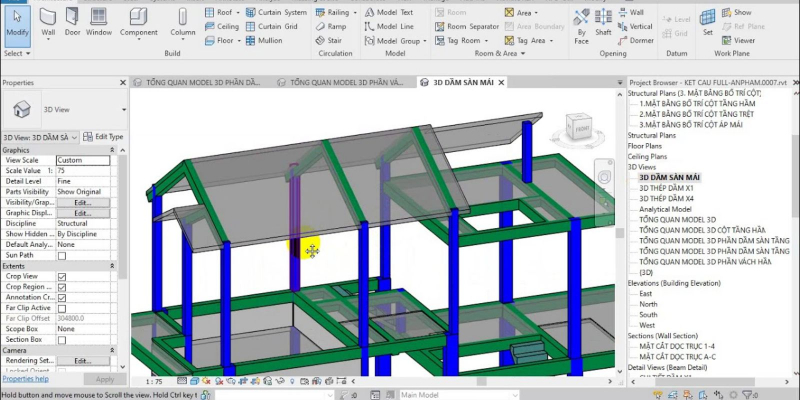This screenshot has height=400, width=800.
Task: Click the Edit Type button
Action: [103, 136]
